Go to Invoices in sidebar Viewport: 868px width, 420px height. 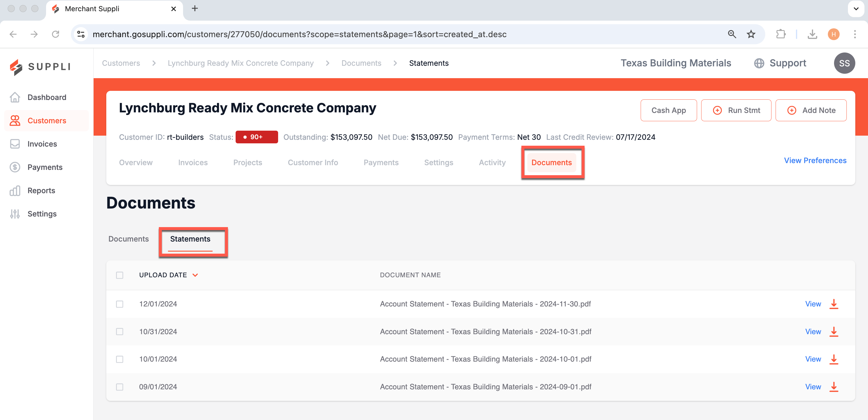pos(33,144)
